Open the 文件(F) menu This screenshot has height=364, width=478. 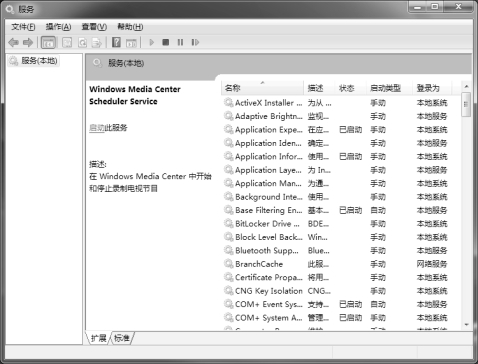23,27
